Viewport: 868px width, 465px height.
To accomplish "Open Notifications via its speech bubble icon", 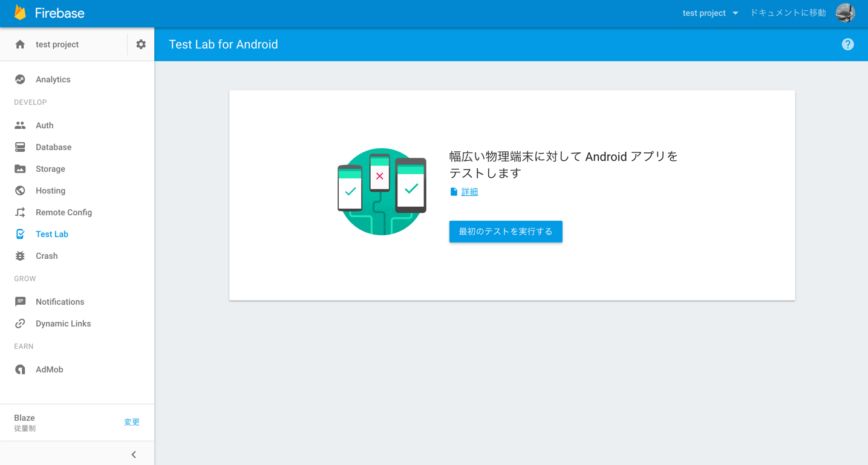I will (20, 301).
